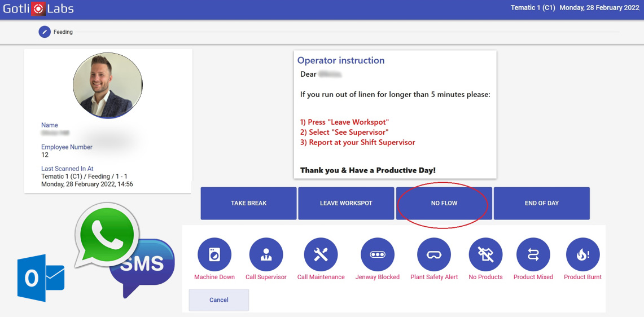Trigger the Plant Safety Alert icon

(x=433, y=254)
